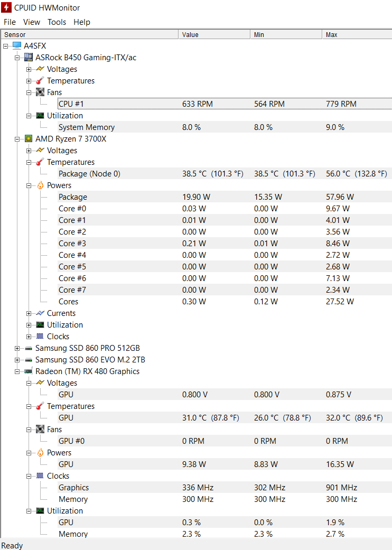Click the drive icon beside Samsung SSD 860 EVO
This screenshot has height=550, width=392.
pyautogui.click(x=29, y=360)
